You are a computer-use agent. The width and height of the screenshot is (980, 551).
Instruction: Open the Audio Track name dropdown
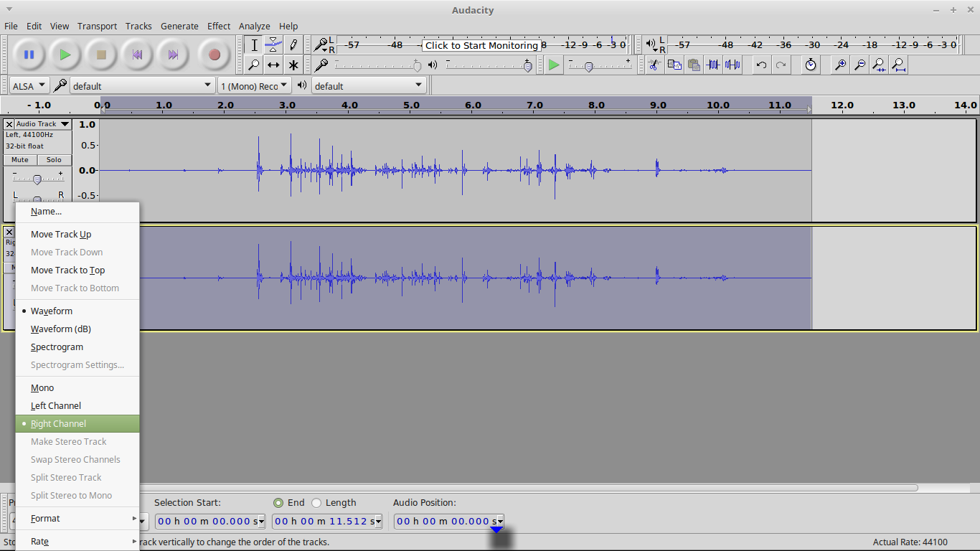(x=43, y=124)
